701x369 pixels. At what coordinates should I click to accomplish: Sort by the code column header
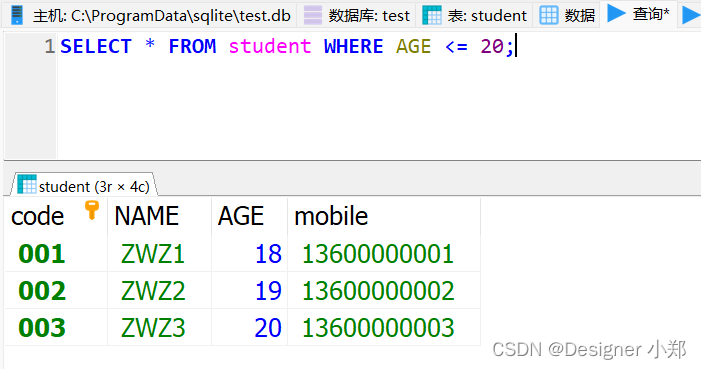[x=56, y=216]
